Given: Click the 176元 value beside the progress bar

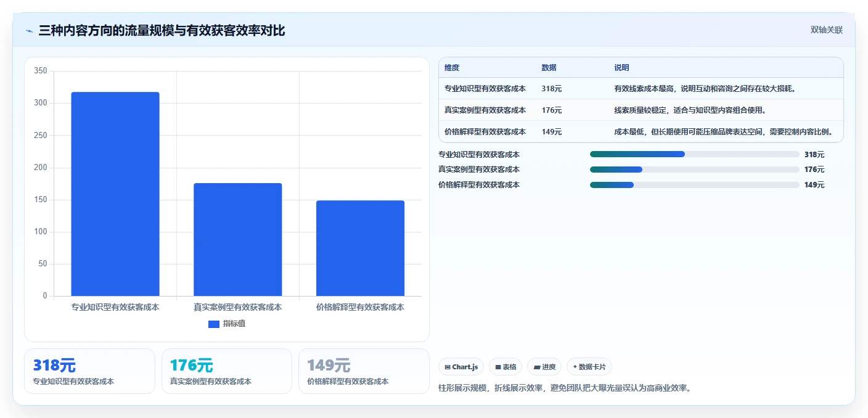Looking at the screenshot, I should [814, 170].
